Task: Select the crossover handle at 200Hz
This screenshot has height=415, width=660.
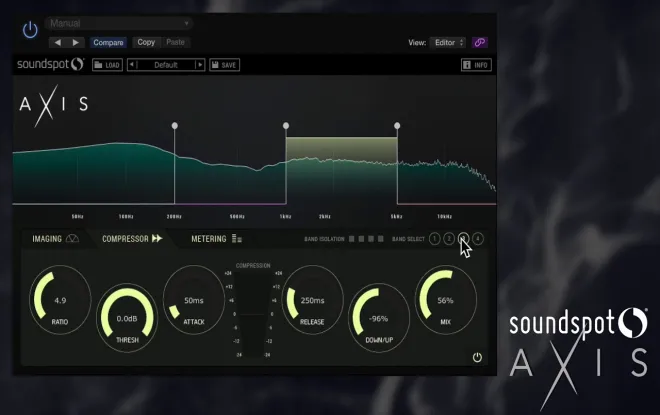Action: (x=175, y=125)
